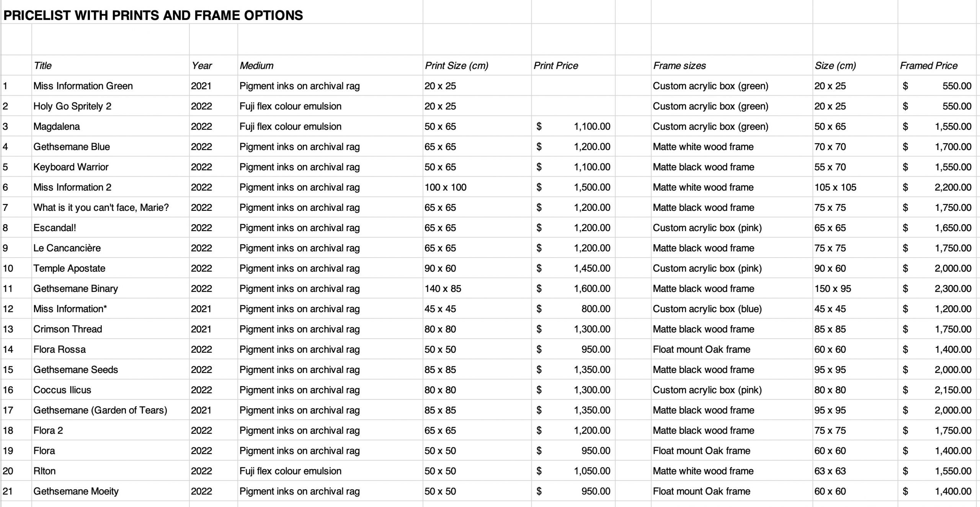The width and height of the screenshot is (980, 507).
Task: Select the 'Le Cancancière' title cell
Action: (110, 248)
